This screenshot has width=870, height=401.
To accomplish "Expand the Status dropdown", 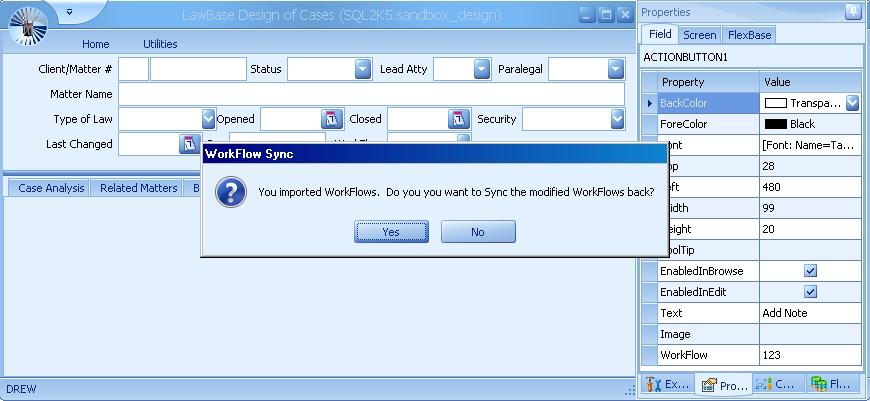I will [x=362, y=69].
